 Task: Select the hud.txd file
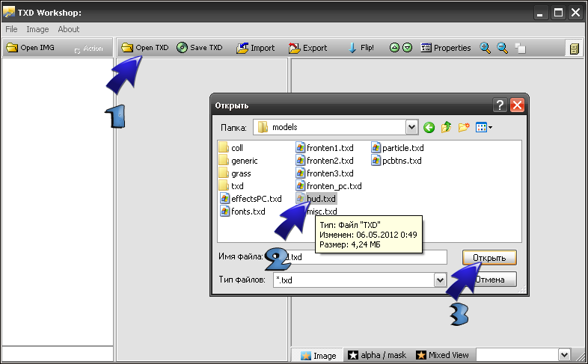(x=316, y=199)
